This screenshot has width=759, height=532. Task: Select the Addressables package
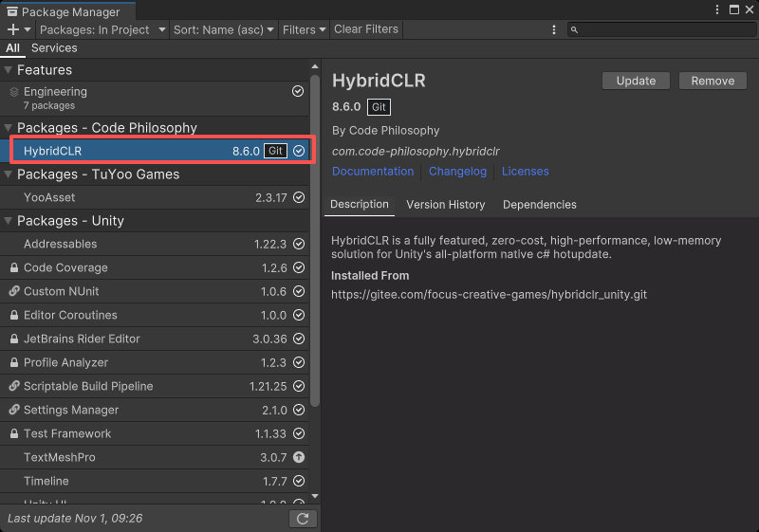[x=155, y=244]
